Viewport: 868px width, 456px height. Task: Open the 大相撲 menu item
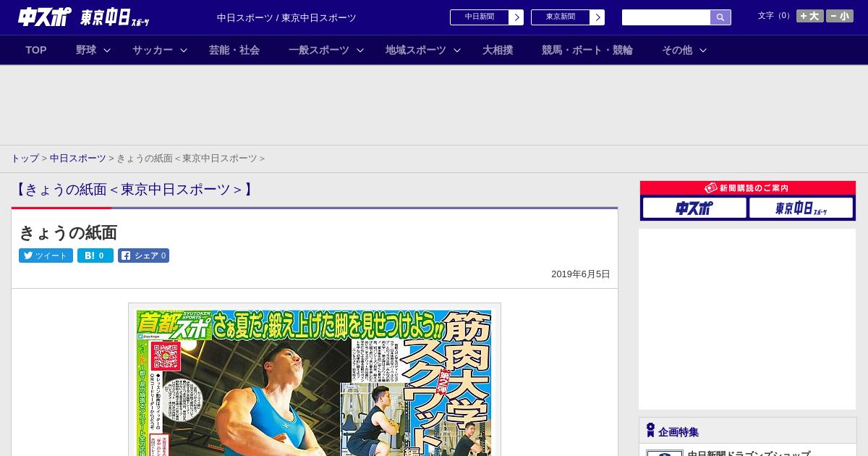(498, 50)
